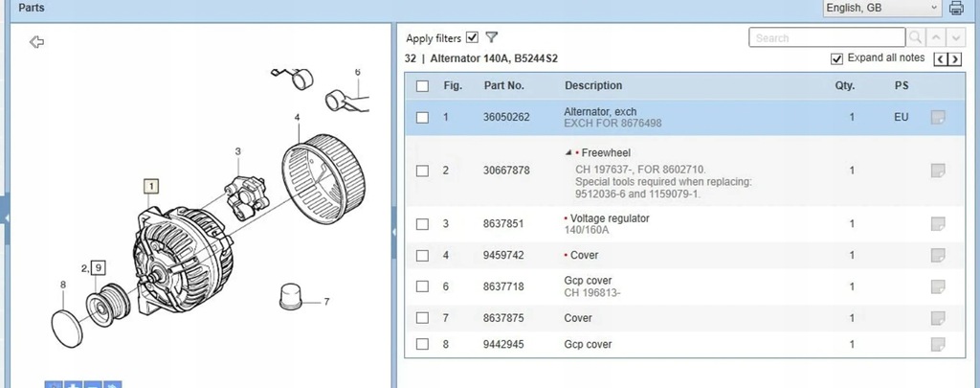This screenshot has width=980, height=388.
Task: Click the Parts panel title
Action: (31, 8)
